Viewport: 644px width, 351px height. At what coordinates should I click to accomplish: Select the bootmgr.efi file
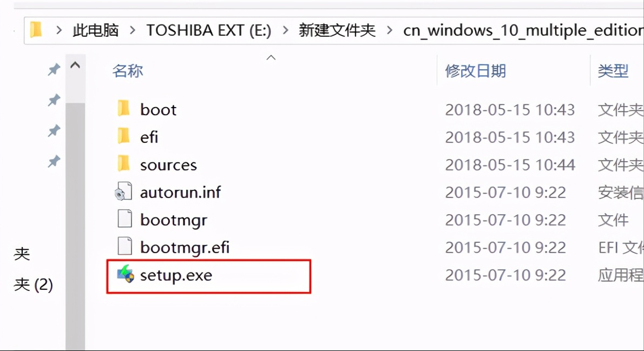click(184, 247)
